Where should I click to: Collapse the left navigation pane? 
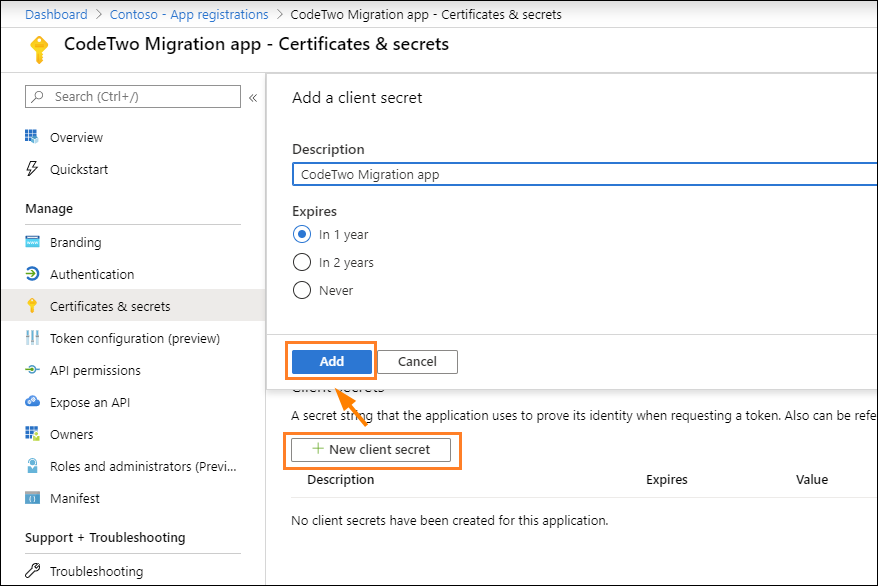coord(253,96)
